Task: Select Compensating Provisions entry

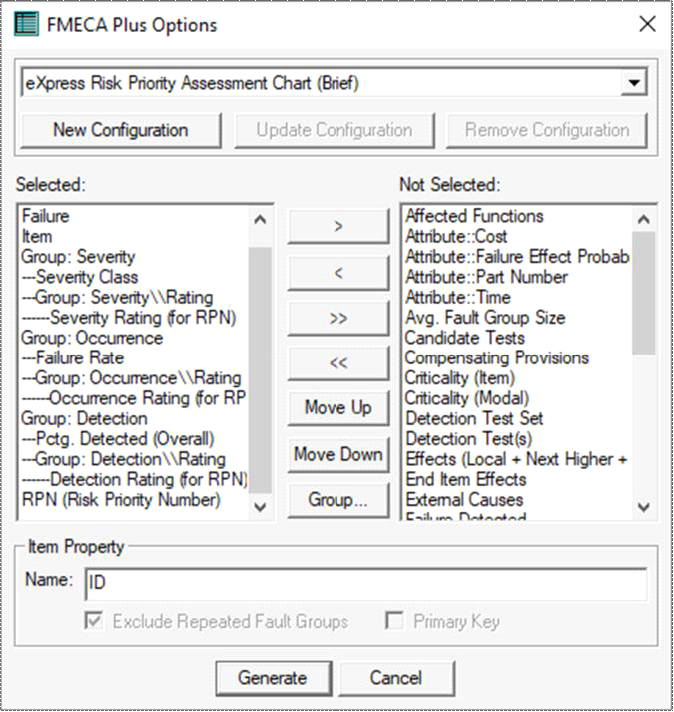Action: [497, 358]
